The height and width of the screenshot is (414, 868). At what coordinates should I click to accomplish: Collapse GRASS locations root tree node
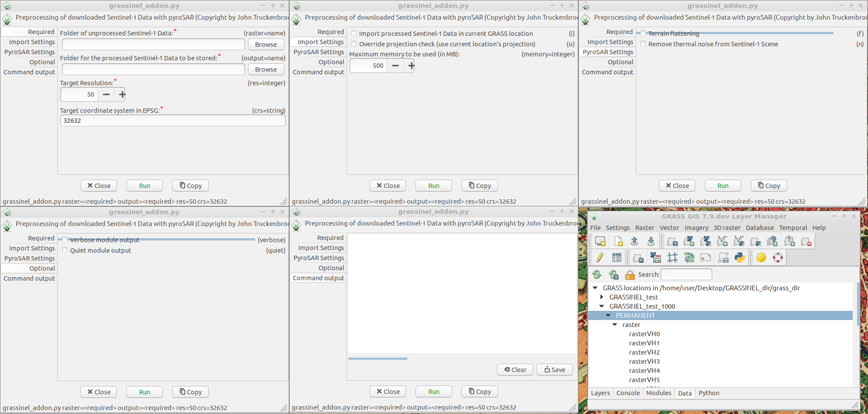click(595, 288)
